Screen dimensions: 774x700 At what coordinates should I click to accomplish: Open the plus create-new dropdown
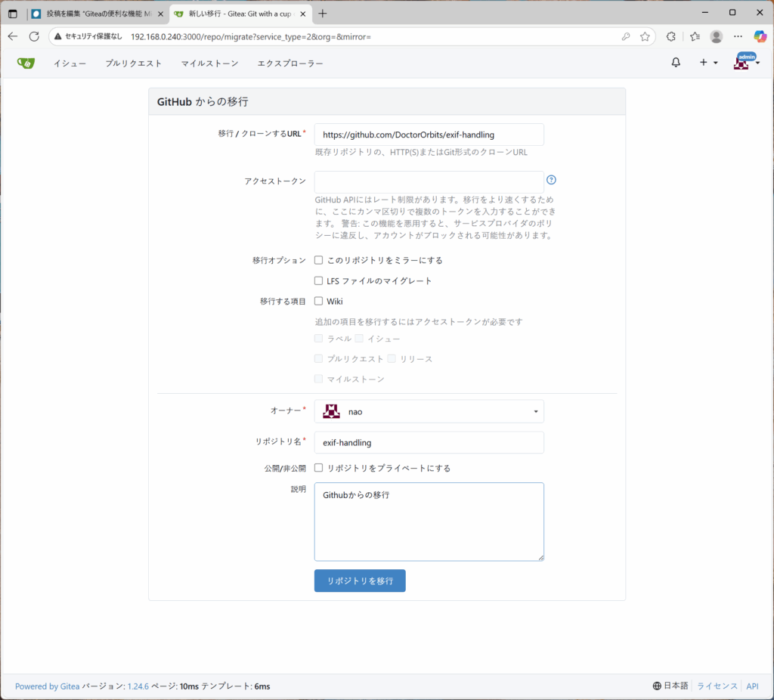(707, 63)
